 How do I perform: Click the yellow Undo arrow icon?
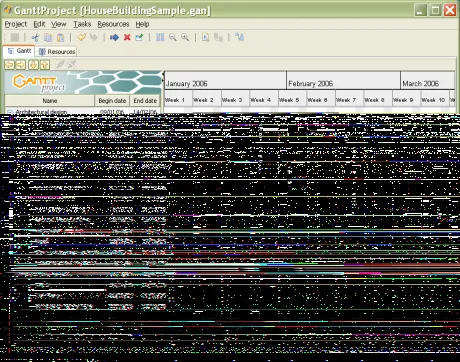[x=81, y=37]
